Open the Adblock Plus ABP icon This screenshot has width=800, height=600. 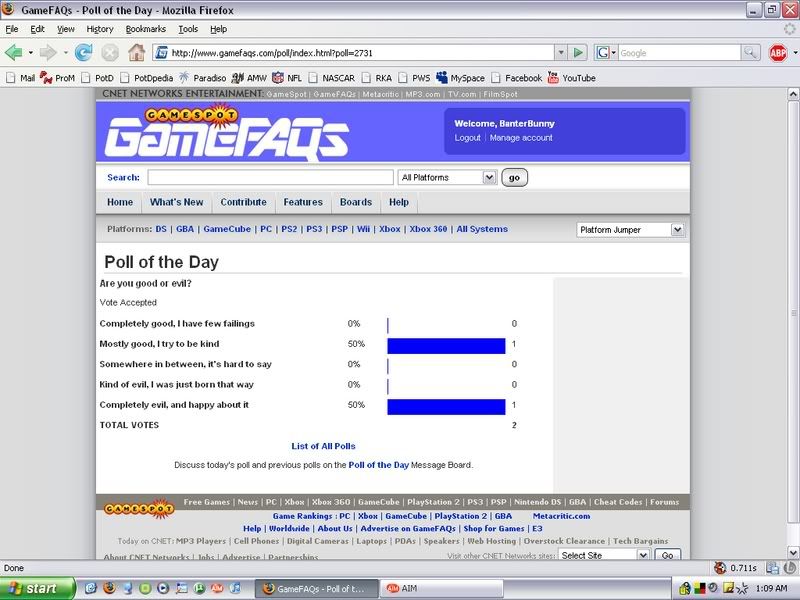tap(778, 52)
